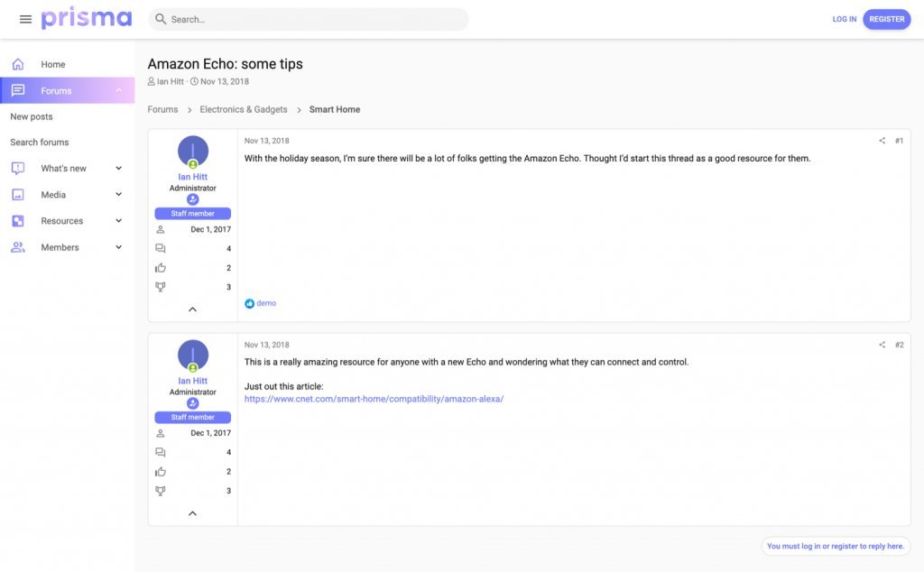Expand the What's new submenu
This screenshot has height=572, width=924.
point(118,169)
